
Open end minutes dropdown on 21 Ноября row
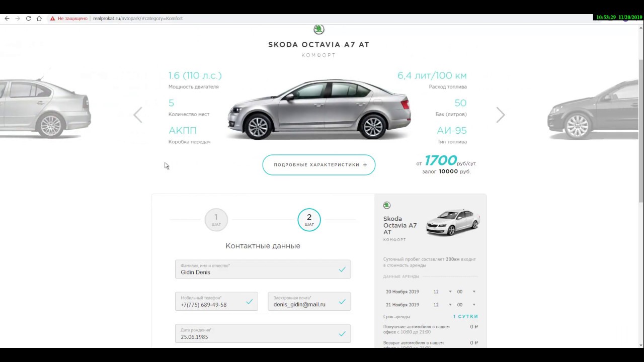[466, 305]
